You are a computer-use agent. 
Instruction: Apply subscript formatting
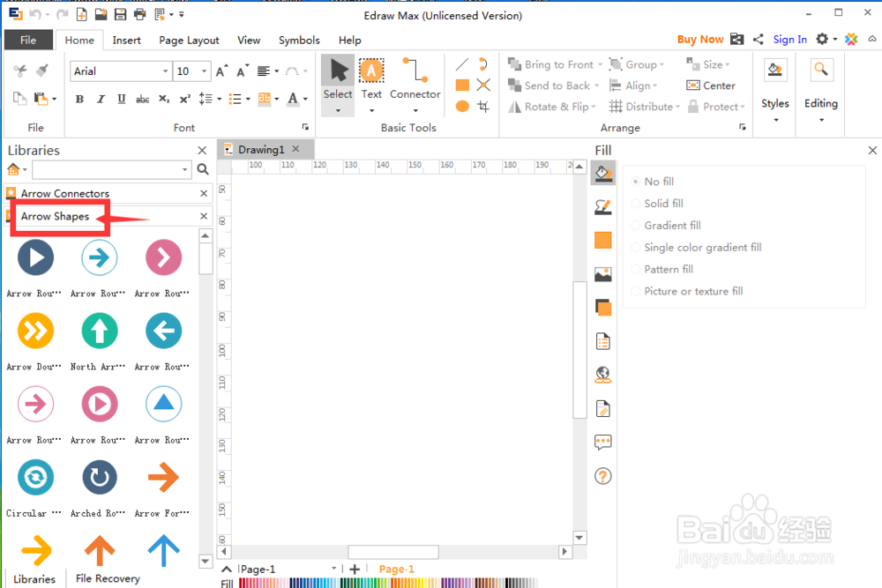point(164,99)
